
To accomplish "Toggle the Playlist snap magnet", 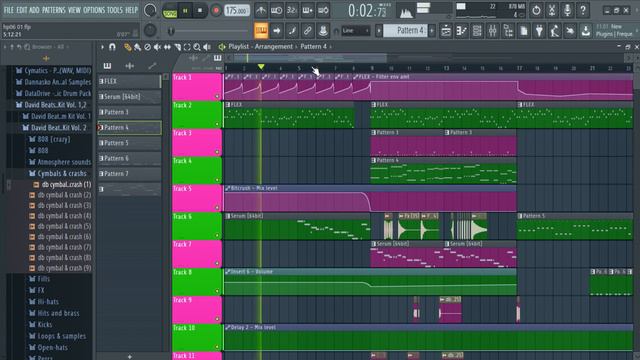I will point(112,47).
